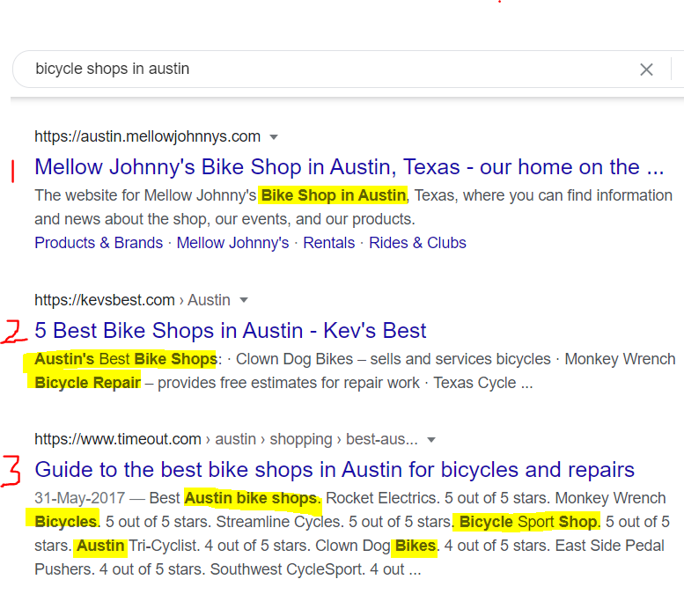
Task: Click the https://kevsbest.com › Austin breadcrumb
Action: pos(132,300)
